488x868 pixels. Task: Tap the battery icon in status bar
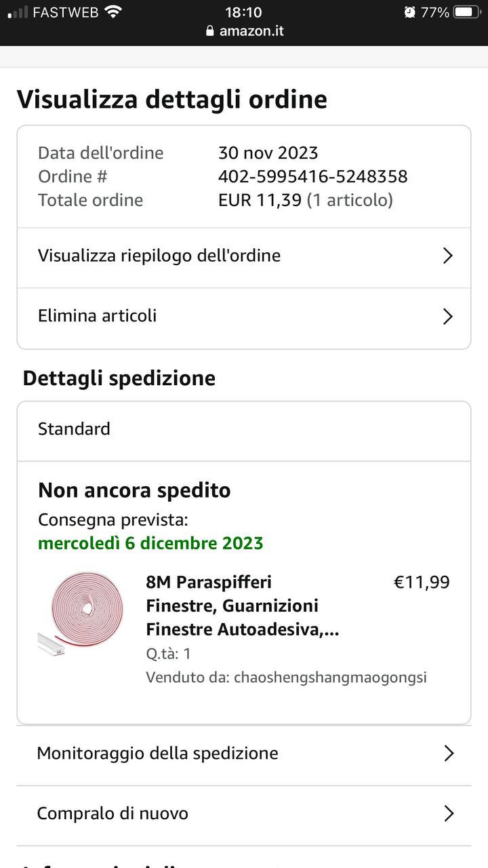coord(466,12)
